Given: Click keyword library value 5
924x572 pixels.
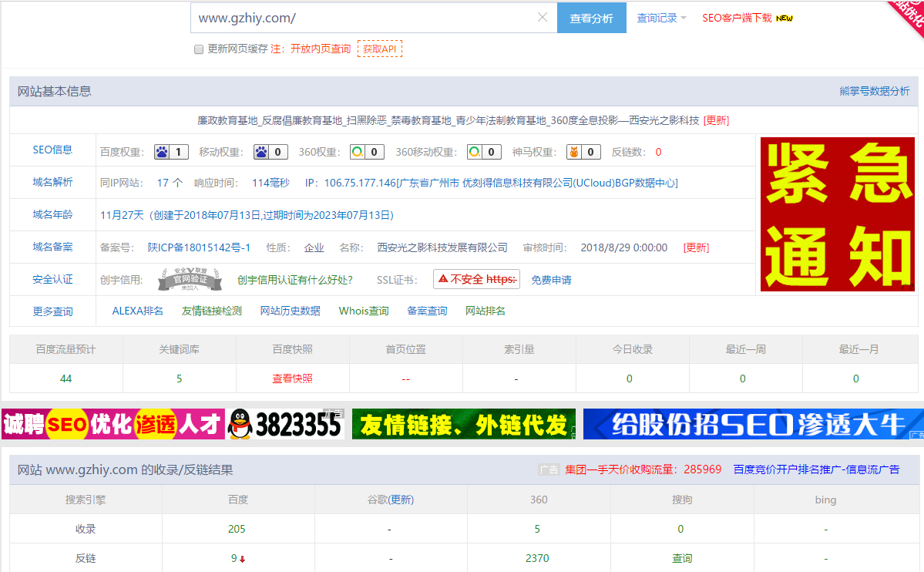Looking at the screenshot, I should (x=179, y=379).
